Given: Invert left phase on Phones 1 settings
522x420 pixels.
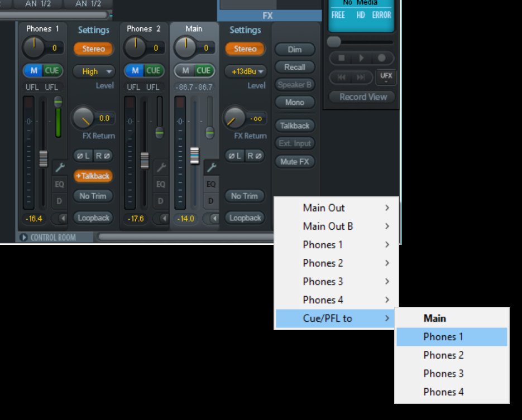Looking at the screenshot, I should click(84, 156).
